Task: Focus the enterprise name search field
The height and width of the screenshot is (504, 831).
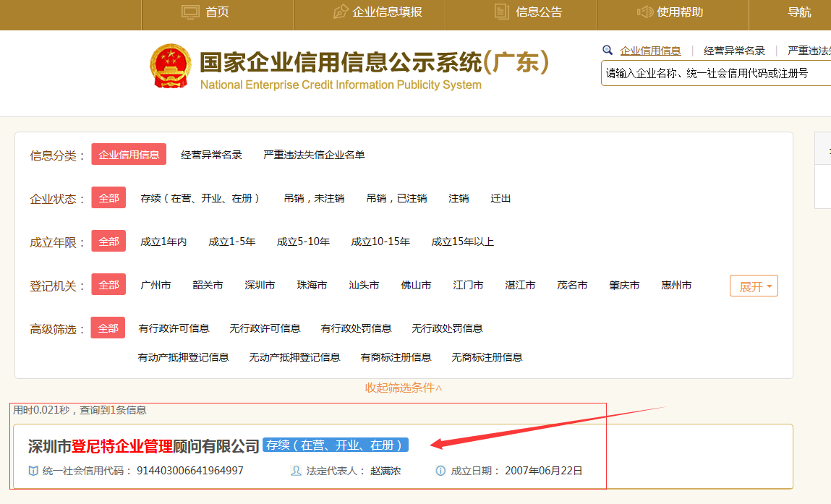Action: (x=716, y=73)
